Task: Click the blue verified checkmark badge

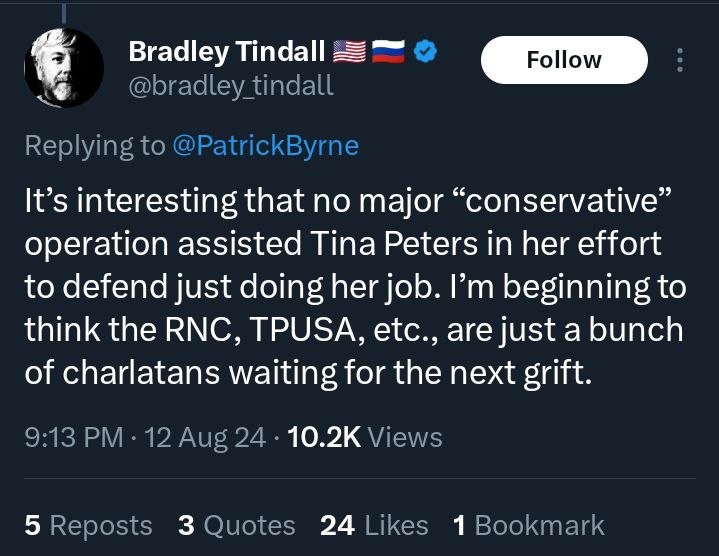Action: pos(423,51)
